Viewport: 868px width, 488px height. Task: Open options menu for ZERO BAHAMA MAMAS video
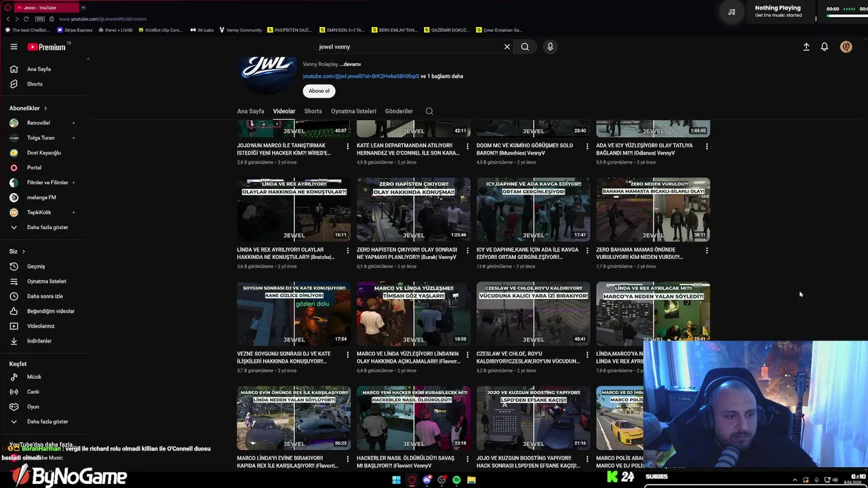coord(707,251)
